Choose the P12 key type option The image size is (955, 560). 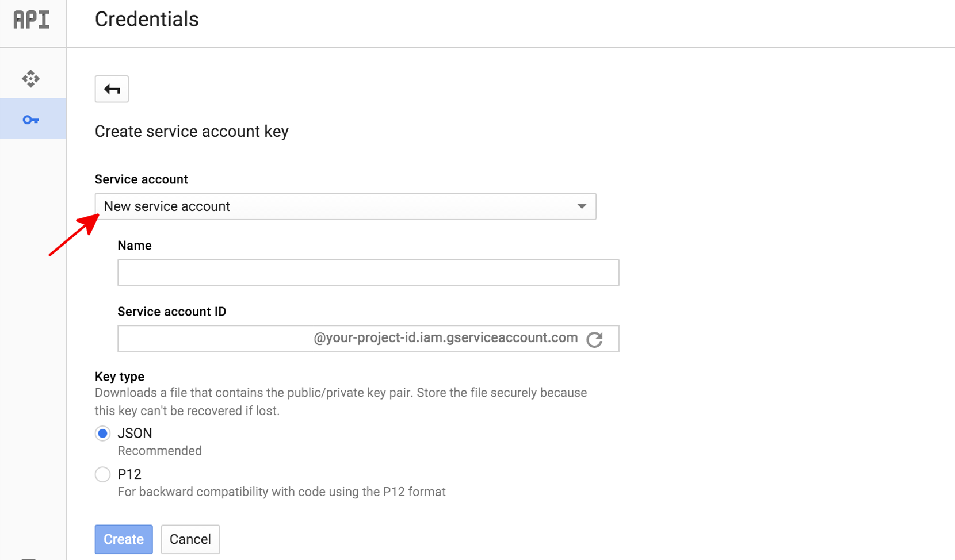102,474
